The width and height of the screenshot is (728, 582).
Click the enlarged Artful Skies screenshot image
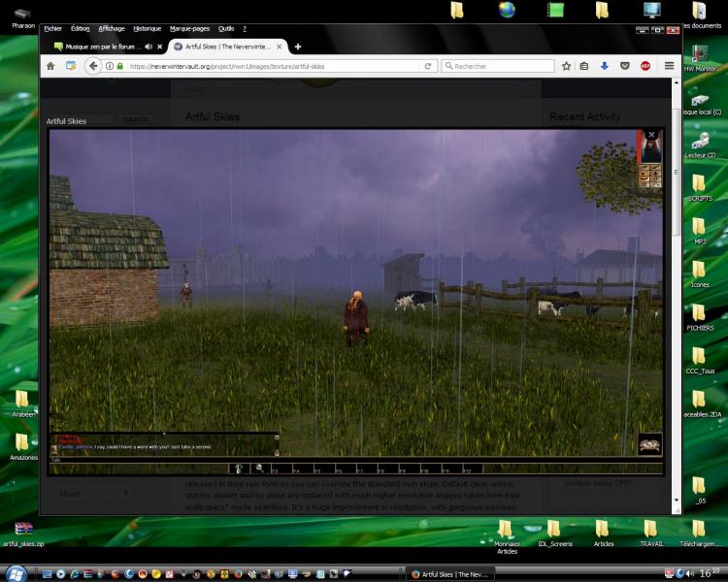[356, 302]
